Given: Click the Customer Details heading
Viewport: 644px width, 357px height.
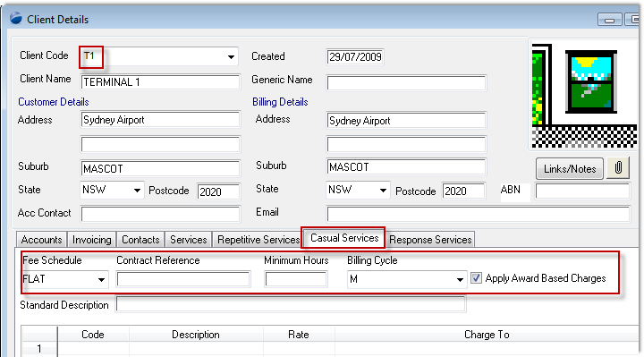Looking at the screenshot, I should click(x=54, y=102).
